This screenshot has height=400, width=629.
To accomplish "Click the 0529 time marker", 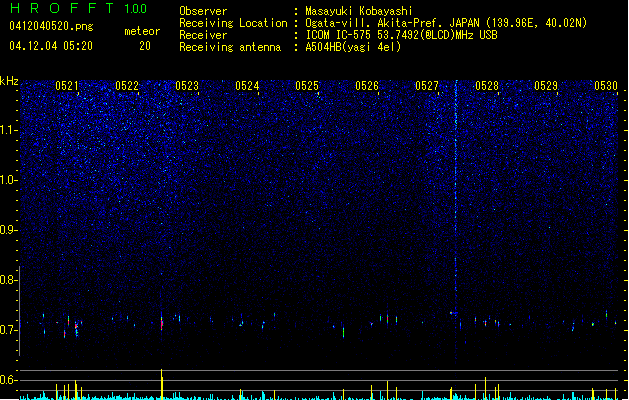I will click(x=546, y=86).
